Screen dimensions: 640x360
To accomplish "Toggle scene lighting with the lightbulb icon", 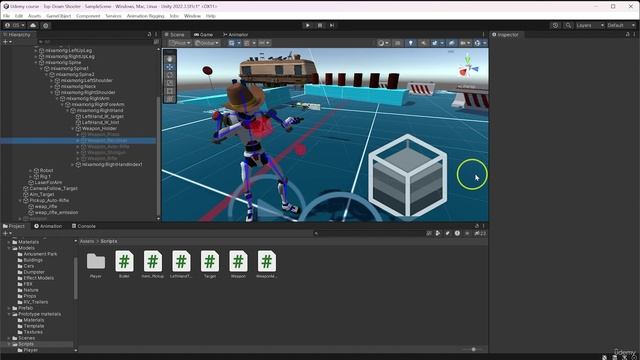I will click(x=410, y=43).
